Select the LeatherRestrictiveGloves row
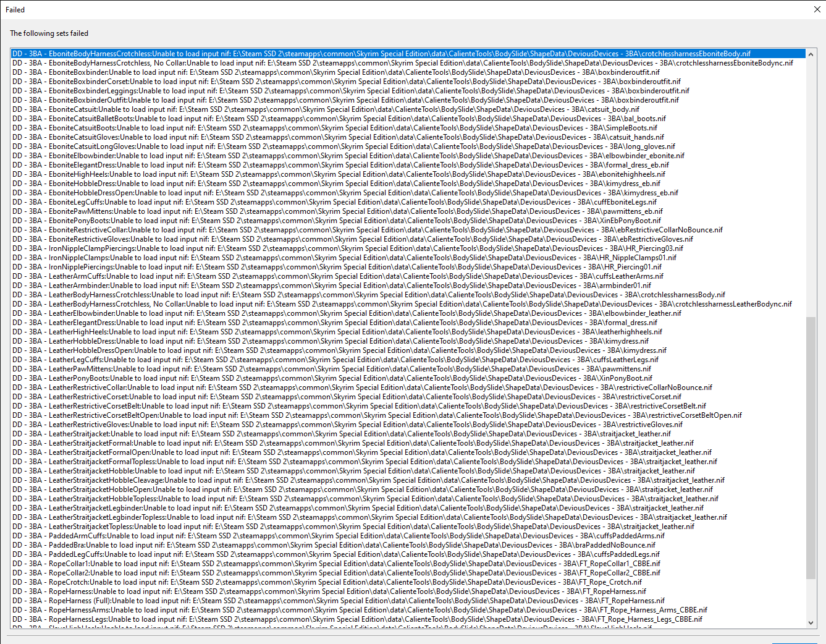 tap(408, 425)
